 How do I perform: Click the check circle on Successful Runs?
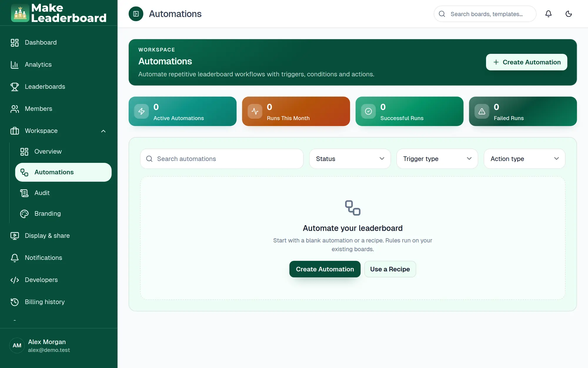click(x=368, y=111)
